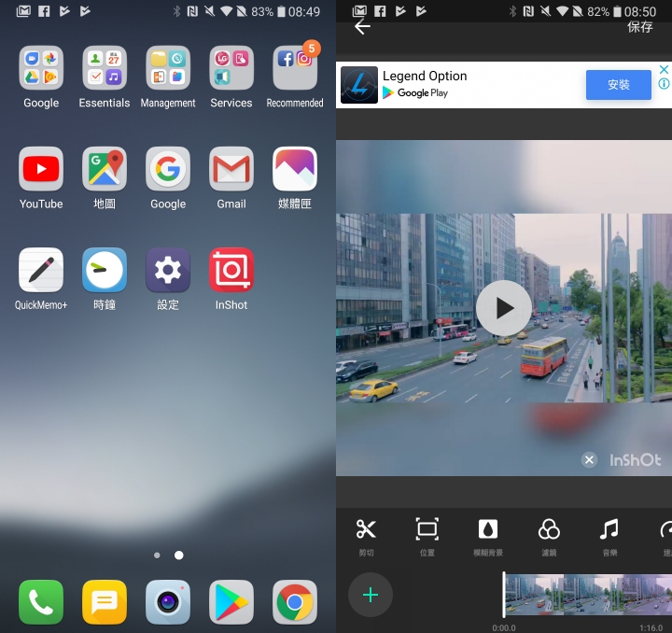Open the Google folder
The height and width of the screenshot is (633, 672).
click(x=41, y=68)
